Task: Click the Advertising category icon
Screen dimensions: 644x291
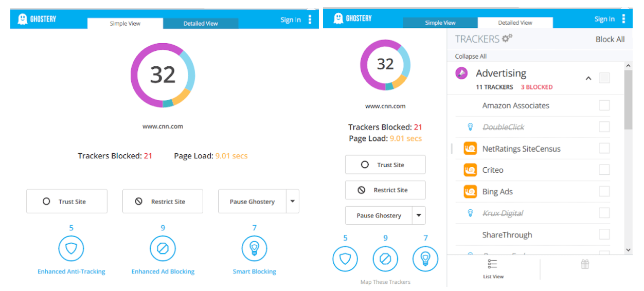Action: [x=461, y=74]
